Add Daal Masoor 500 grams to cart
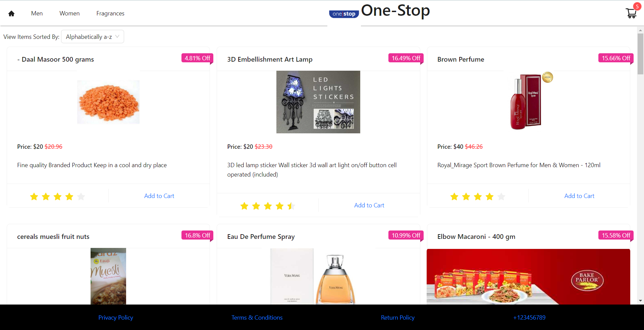The height and width of the screenshot is (330, 644). (x=159, y=196)
